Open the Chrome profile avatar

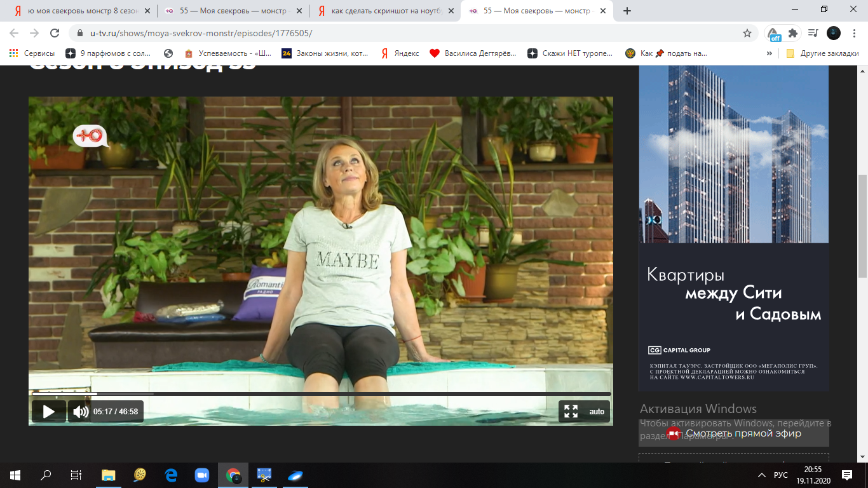point(833,33)
